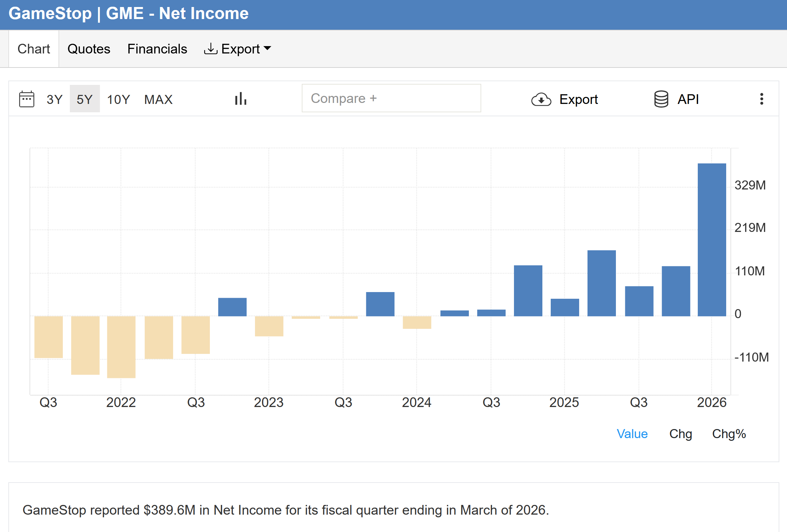Click the tallest 2026 net income bar
This screenshot has height=532, width=787.
712,240
